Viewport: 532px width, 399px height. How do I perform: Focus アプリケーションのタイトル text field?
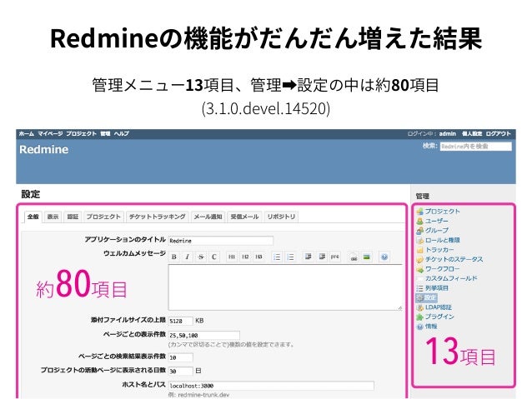tap(220, 241)
